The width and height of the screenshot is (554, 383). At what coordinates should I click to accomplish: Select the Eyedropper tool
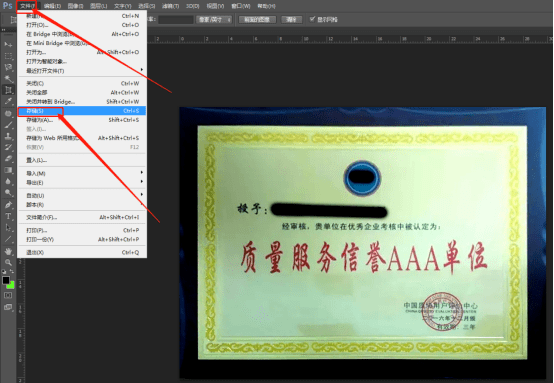click(x=8, y=101)
